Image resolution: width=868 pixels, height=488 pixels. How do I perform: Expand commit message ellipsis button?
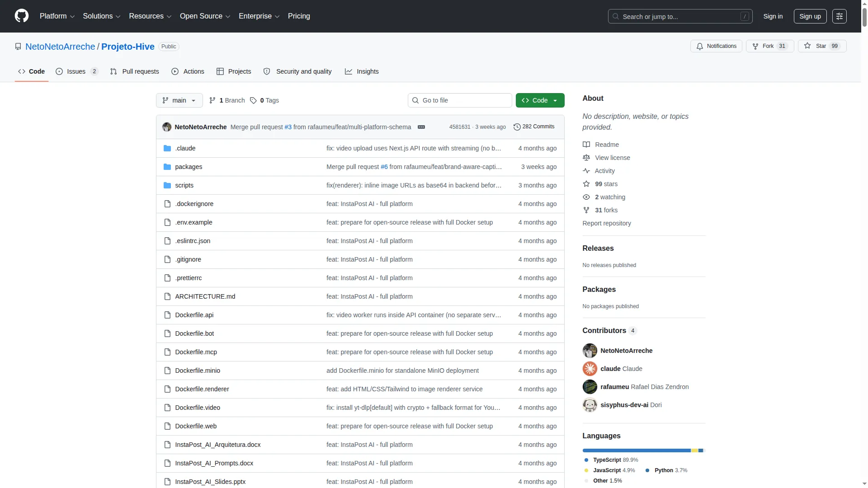click(421, 127)
